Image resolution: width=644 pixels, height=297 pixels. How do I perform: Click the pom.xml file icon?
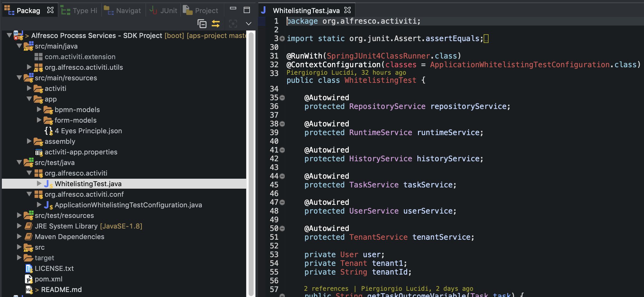point(29,279)
